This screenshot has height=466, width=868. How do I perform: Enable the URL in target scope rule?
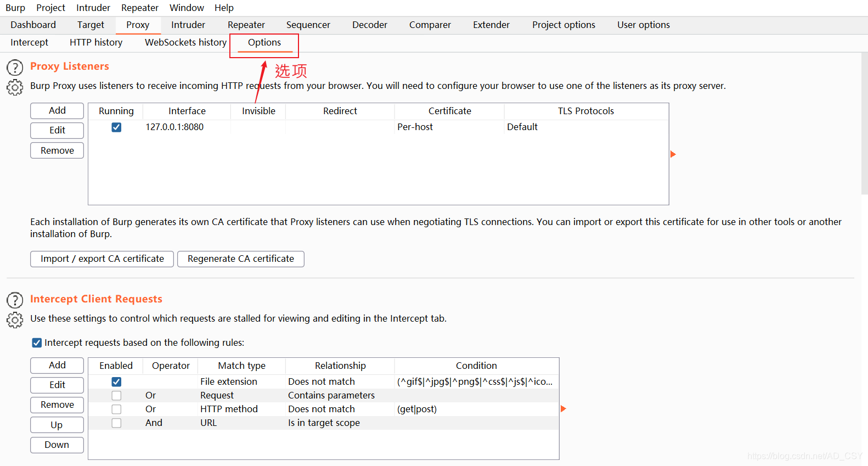coord(116,423)
